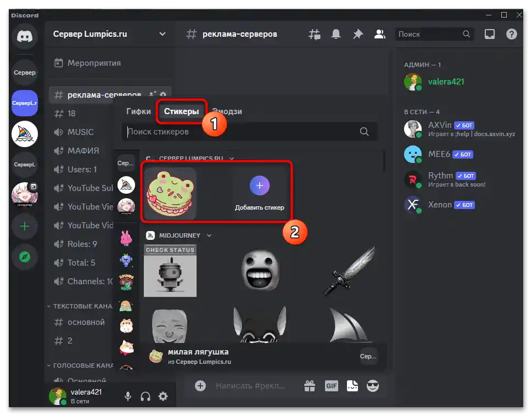Join the МАФИЯ voice channel
The height and width of the screenshot is (416, 532).
coord(81,151)
